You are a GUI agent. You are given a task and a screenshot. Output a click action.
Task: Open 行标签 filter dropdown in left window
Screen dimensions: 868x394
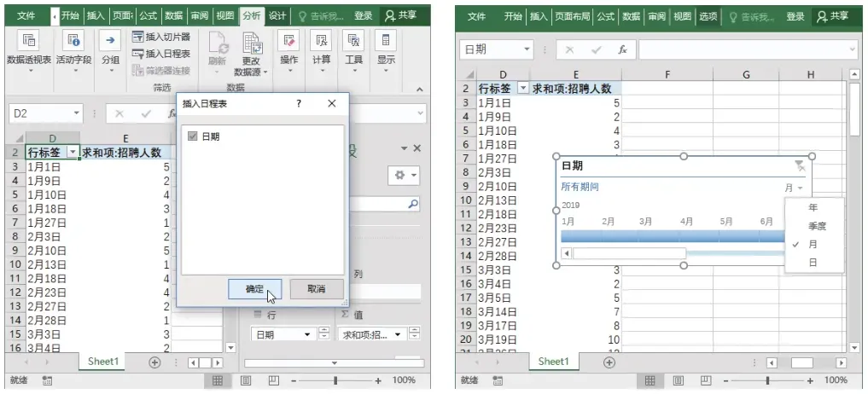tap(72, 153)
